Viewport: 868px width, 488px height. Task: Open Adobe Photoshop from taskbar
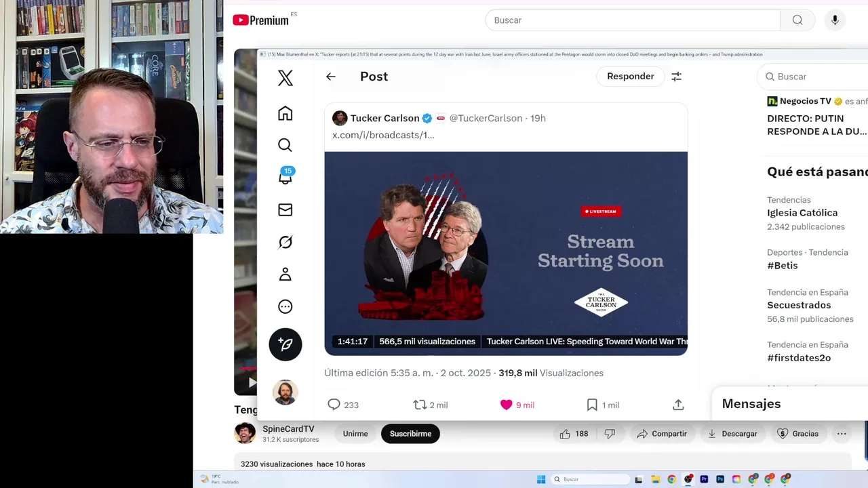(x=720, y=479)
